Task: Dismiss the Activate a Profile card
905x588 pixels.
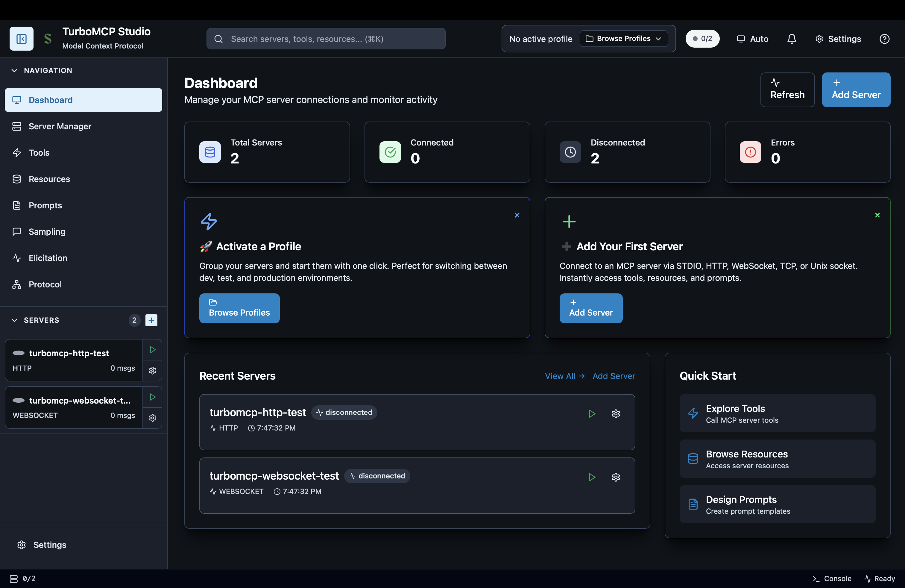Action: 517,215
